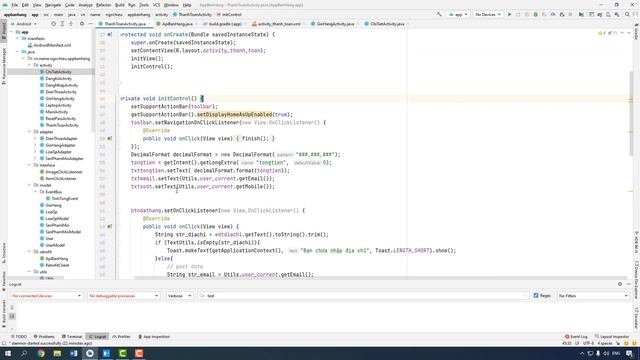The width and height of the screenshot is (640, 360).
Task: Collapse the model folder in project tree
Action: [30, 185]
